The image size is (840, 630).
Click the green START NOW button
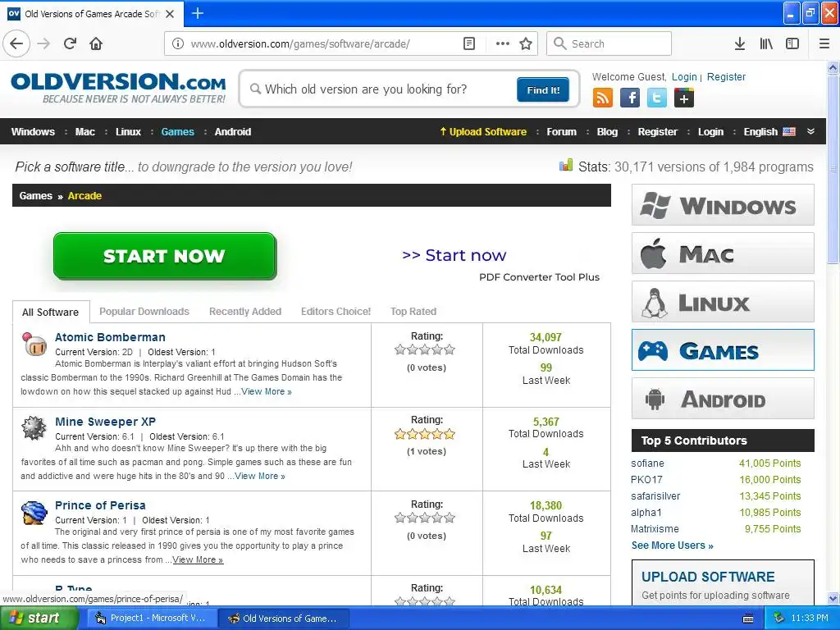pos(164,256)
